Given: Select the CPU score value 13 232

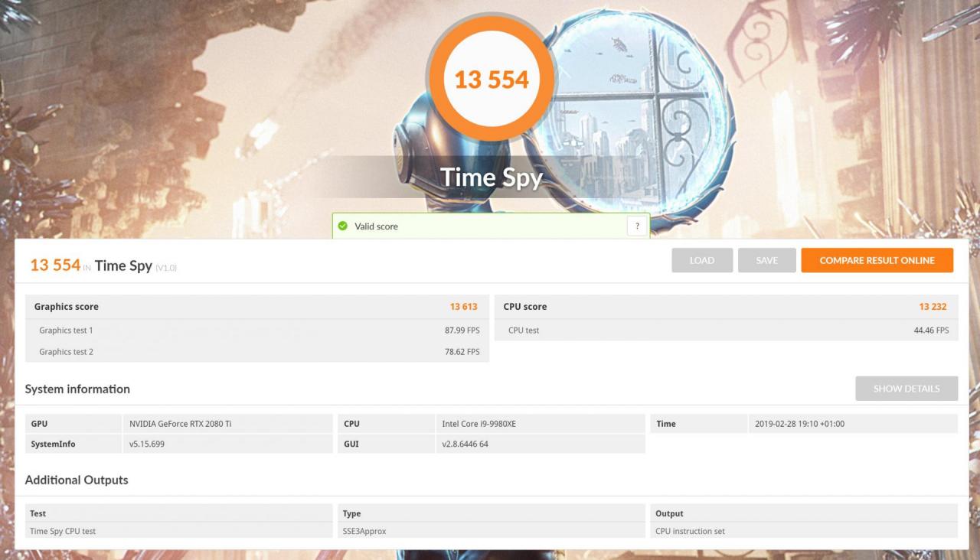Looking at the screenshot, I should [x=933, y=307].
